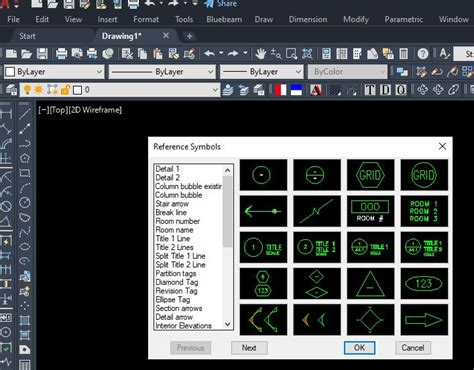Open the ByColor plot style dropdown
Viewport: 474px width, 370px height.
click(x=347, y=72)
